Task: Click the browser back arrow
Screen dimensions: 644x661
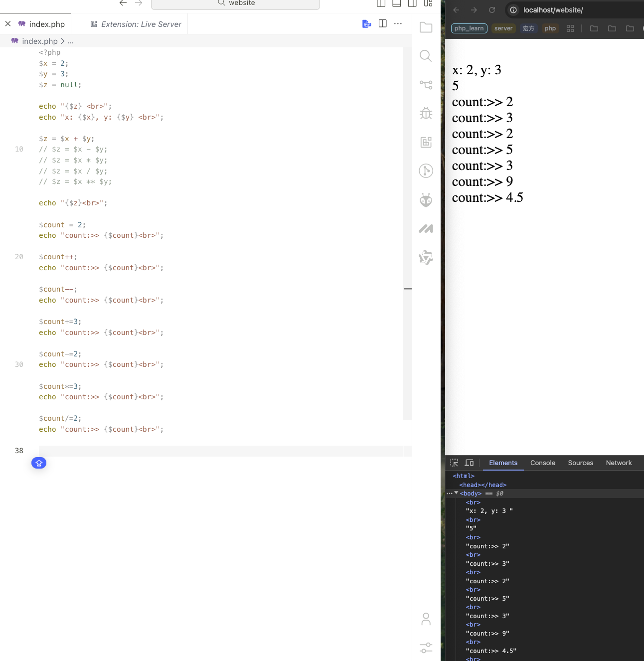Action: tap(456, 10)
